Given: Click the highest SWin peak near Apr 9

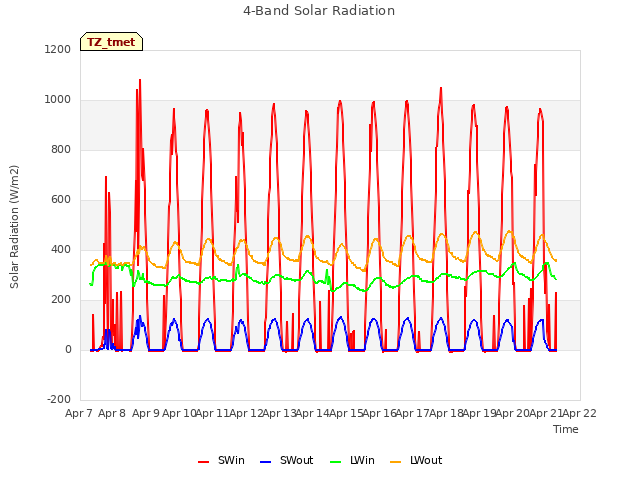Looking at the screenshot, I should (140, 80).
